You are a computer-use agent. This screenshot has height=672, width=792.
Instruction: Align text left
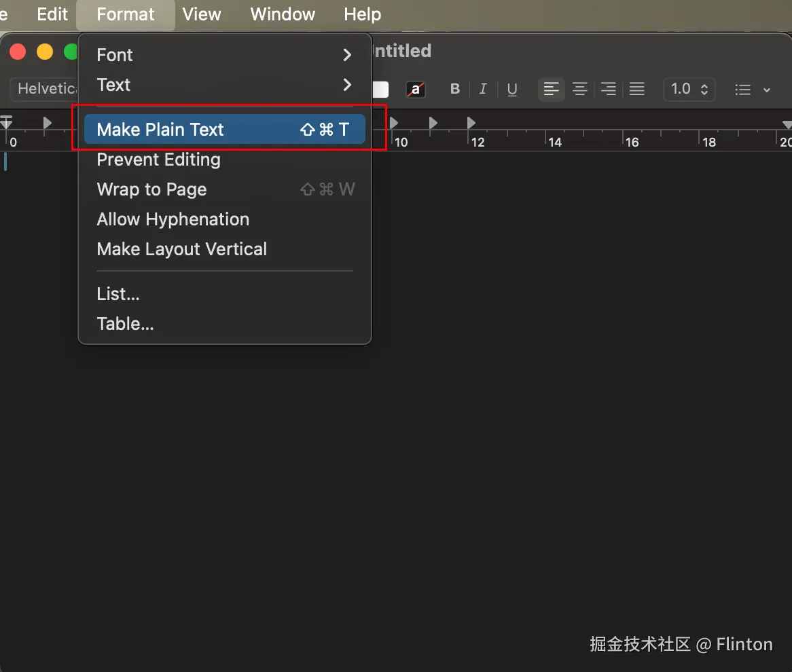(551, 90)
